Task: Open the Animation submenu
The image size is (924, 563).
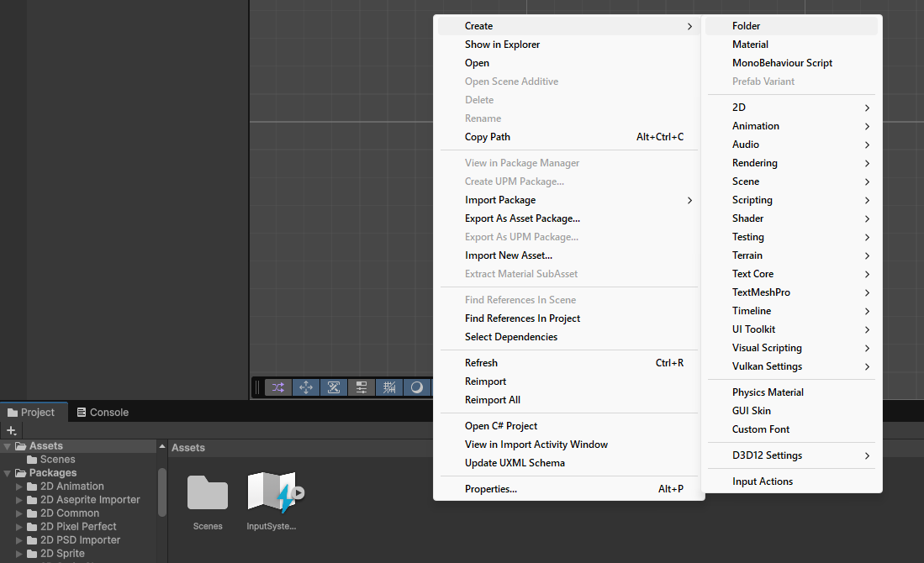Action: coord(791,126)
